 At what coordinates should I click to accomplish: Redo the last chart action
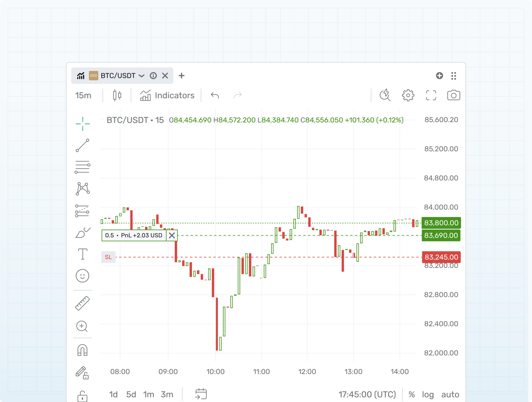238,95
